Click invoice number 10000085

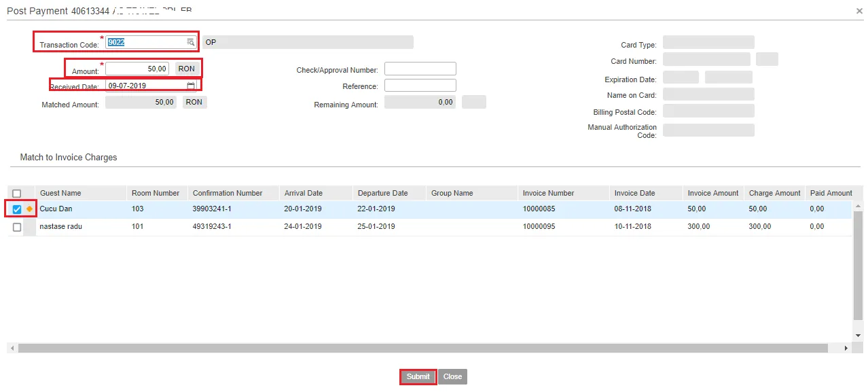click(x=539, y=209)
